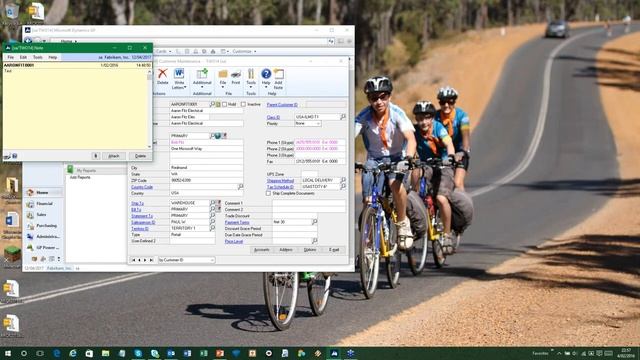Click the Shipping Method lookup magnifier
This screenshot has width=640, height=360.
[343, 180]
